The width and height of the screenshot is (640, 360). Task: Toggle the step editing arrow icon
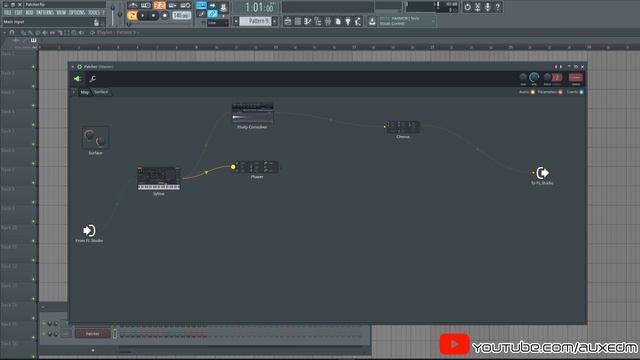tap(212, 5)
